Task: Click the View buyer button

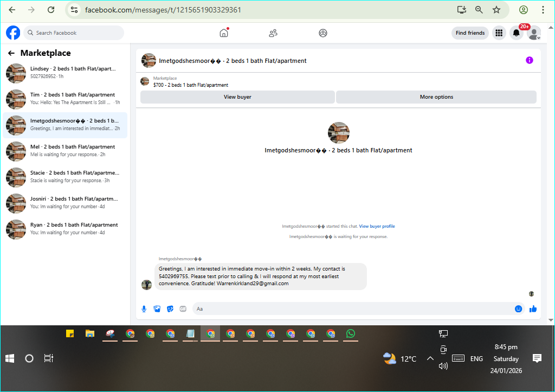Action: point(237,97)
